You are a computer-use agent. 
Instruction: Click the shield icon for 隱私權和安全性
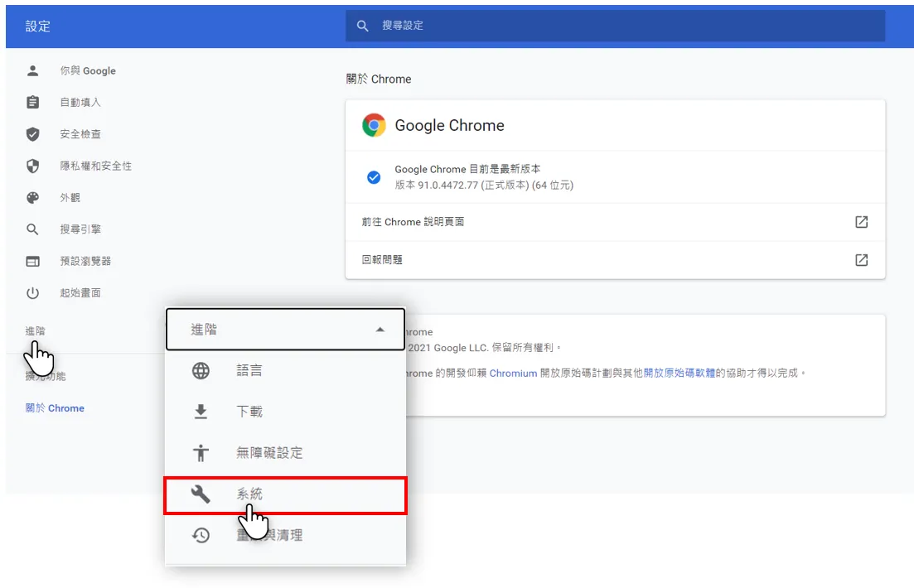[x=32, y=166]
